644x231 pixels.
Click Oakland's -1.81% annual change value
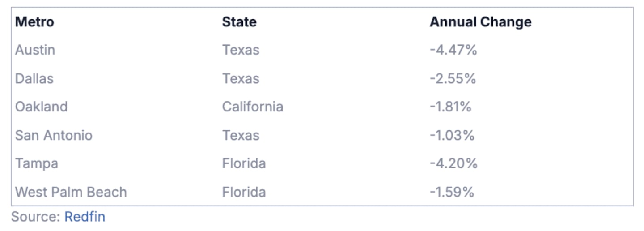pos(450,107)
